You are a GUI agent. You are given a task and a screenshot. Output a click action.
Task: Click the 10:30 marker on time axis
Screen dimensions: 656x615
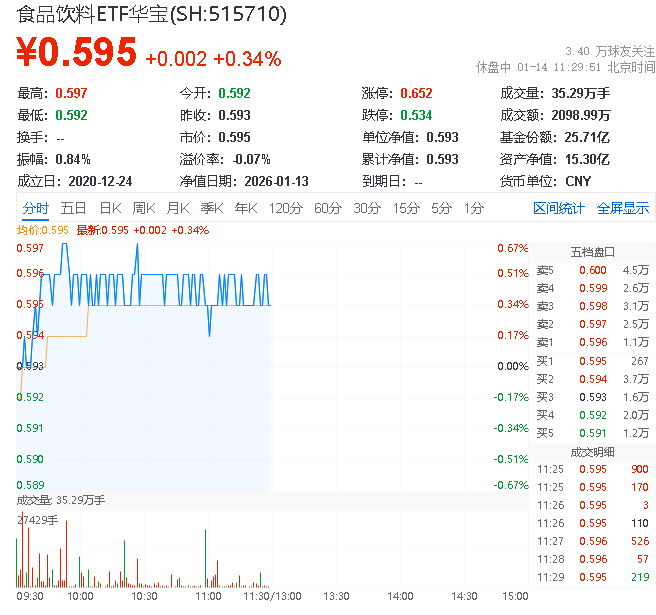(144, 595)
